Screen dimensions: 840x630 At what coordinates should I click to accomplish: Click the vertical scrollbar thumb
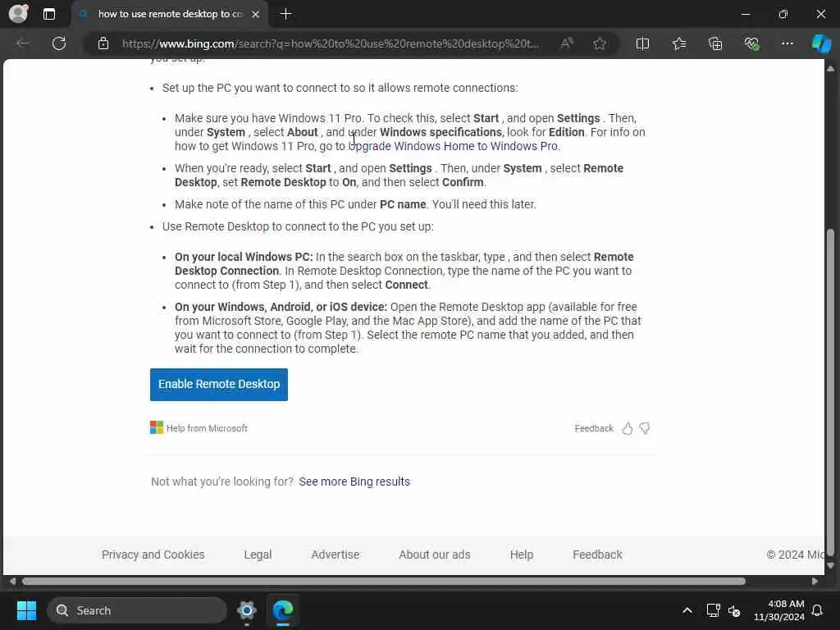pyautogui.click(x=830, y=391)
